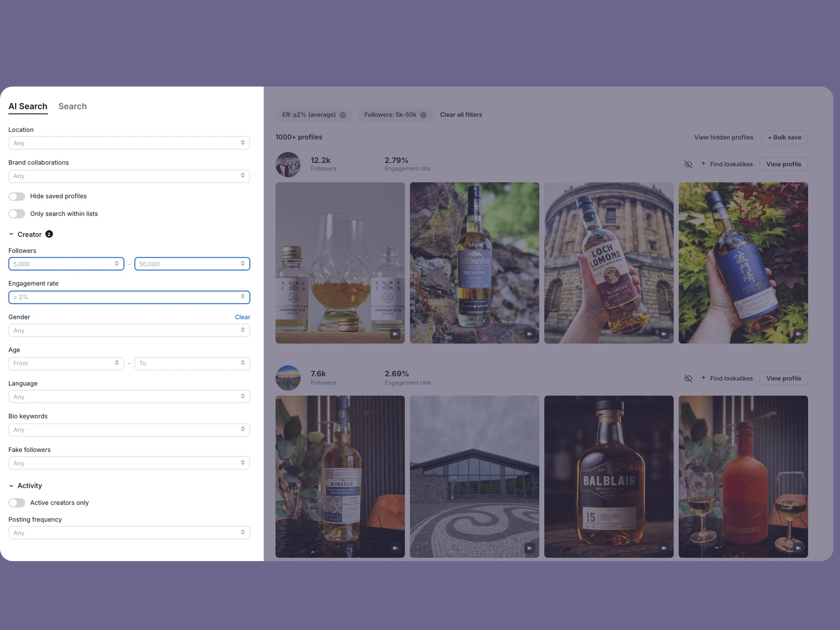Open the Brand collaborations dropdown

129,176
